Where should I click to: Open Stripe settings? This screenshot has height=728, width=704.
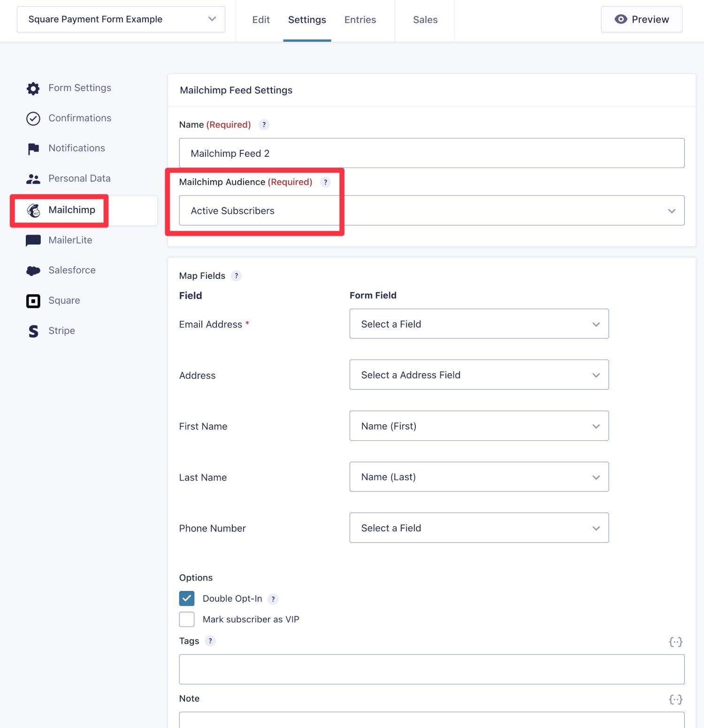(x=61, y=330)
